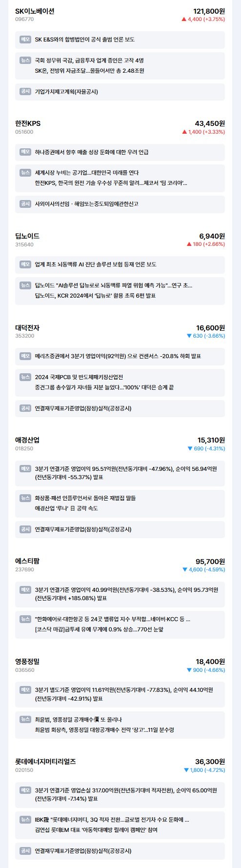Open the 롯데에너지머티리얼즈 stock heading
This screenshot has width=241, height=868.
[x=45, y=761]
